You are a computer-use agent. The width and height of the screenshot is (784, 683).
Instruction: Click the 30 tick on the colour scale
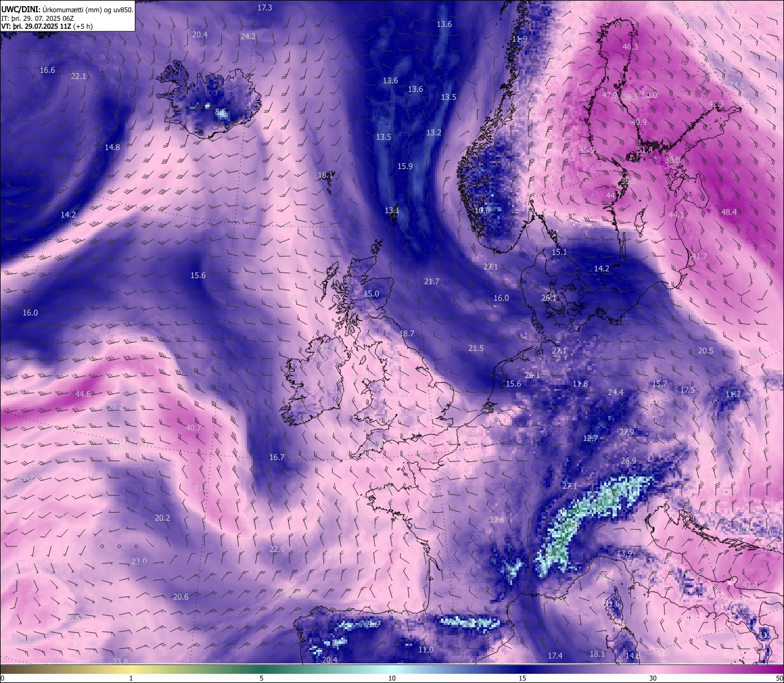coord(653,678)
